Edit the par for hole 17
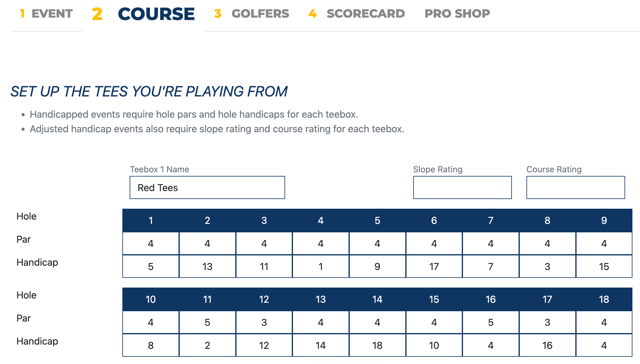Screen dimensions: 640x364 (x=547, y=322)
